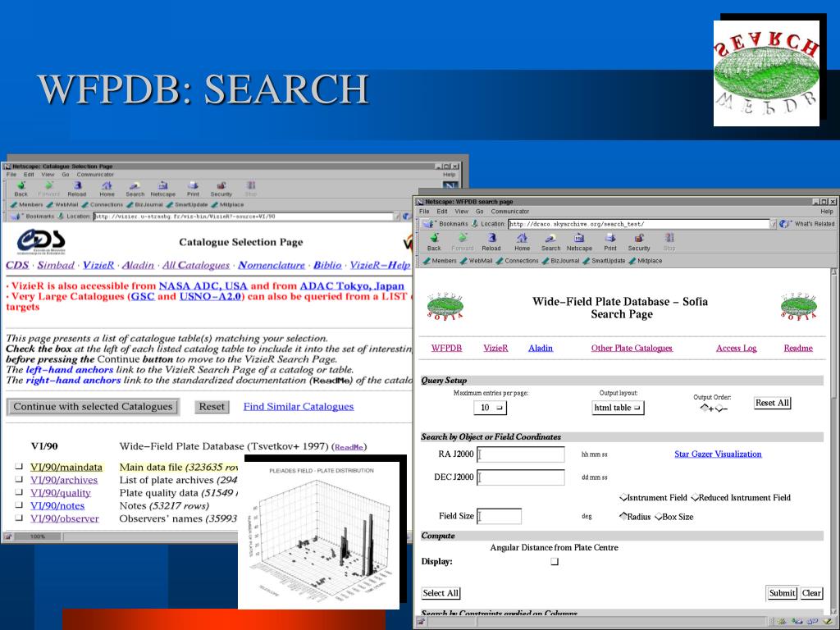Click Stop icon in WFPDB search window

click(x=669, y=242)
